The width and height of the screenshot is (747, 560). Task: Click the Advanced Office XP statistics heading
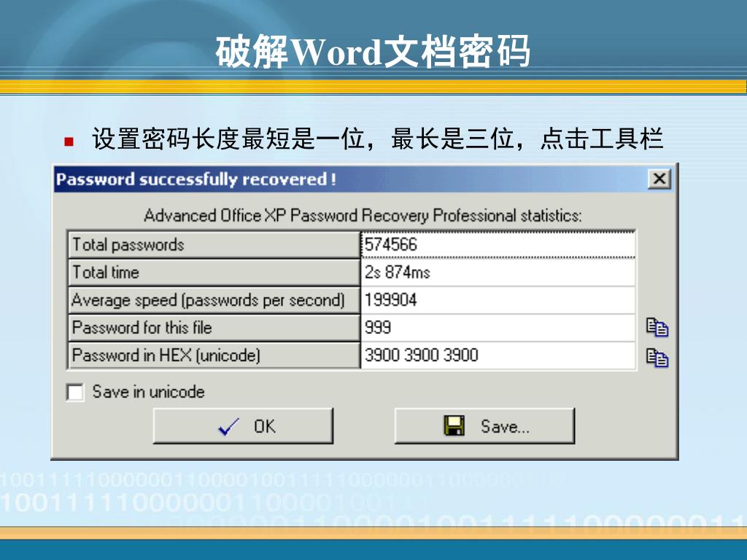[x=363, y=216]
